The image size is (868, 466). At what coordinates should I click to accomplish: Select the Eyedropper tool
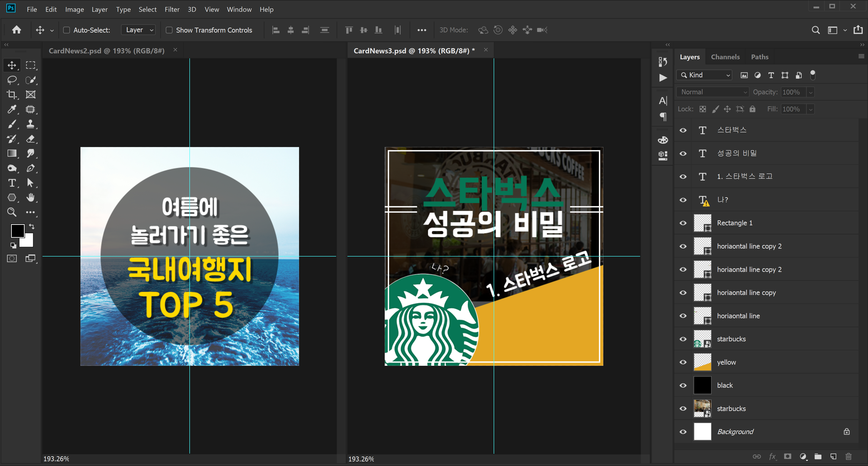(x=12, y=109)
